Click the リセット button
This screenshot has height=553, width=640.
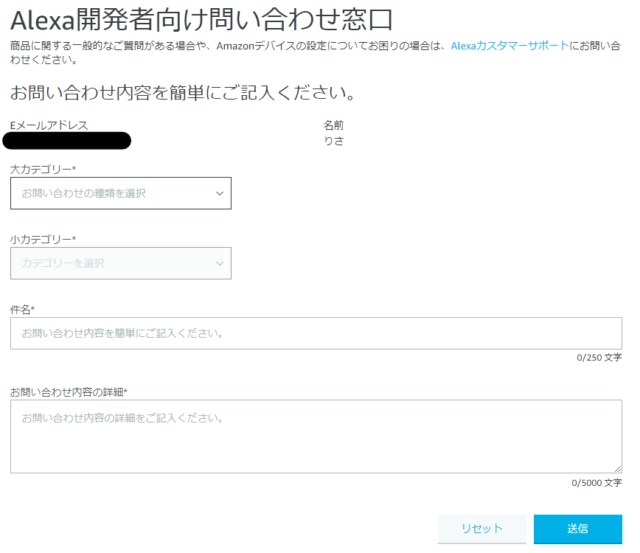(x=482, y=529)
